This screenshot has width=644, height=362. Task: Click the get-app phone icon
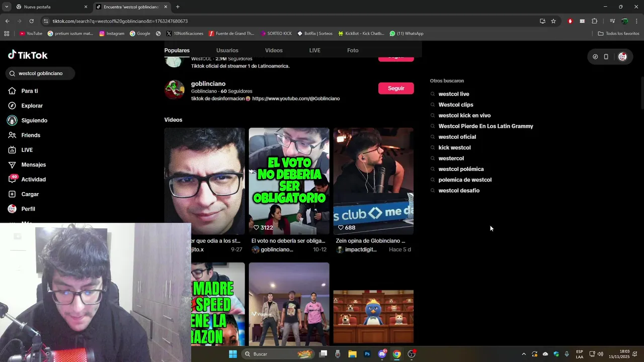pos(606,57)
